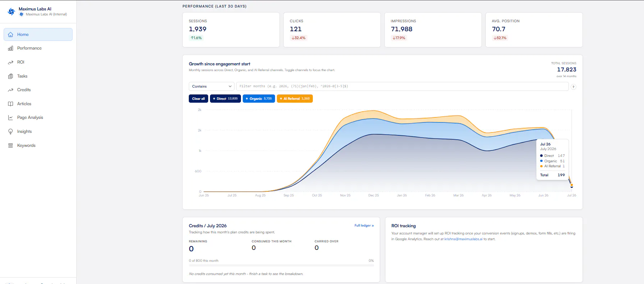Click the Impressions 71,988 card

coord(433,30)
